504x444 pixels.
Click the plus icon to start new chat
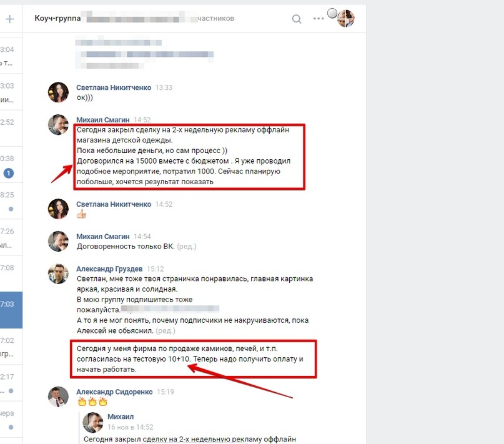9,19
